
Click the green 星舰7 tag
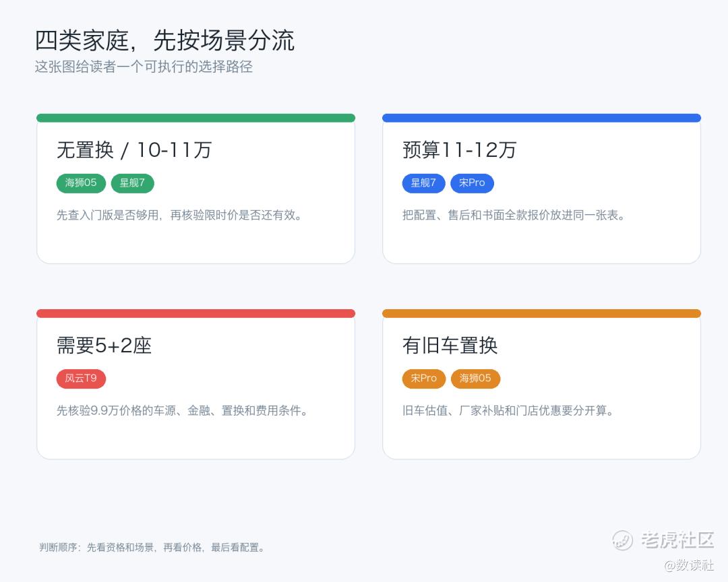coord(132,183)
